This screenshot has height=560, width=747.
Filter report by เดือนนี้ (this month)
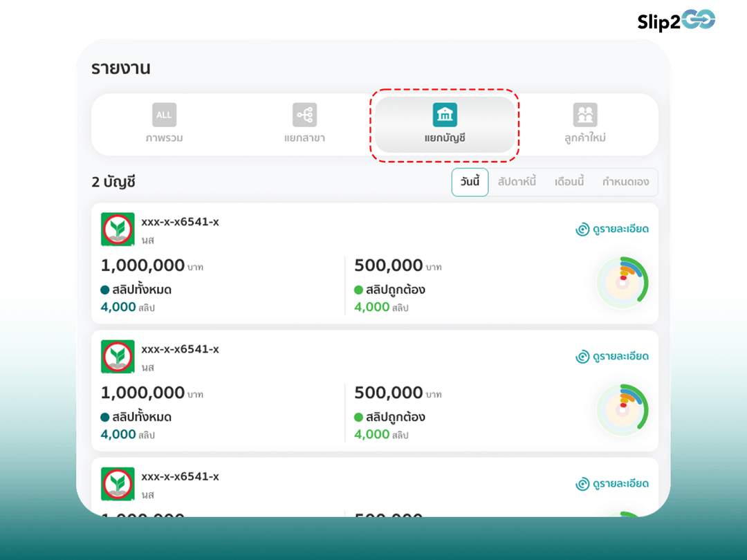pyautogui.click(x=569, y=182)
